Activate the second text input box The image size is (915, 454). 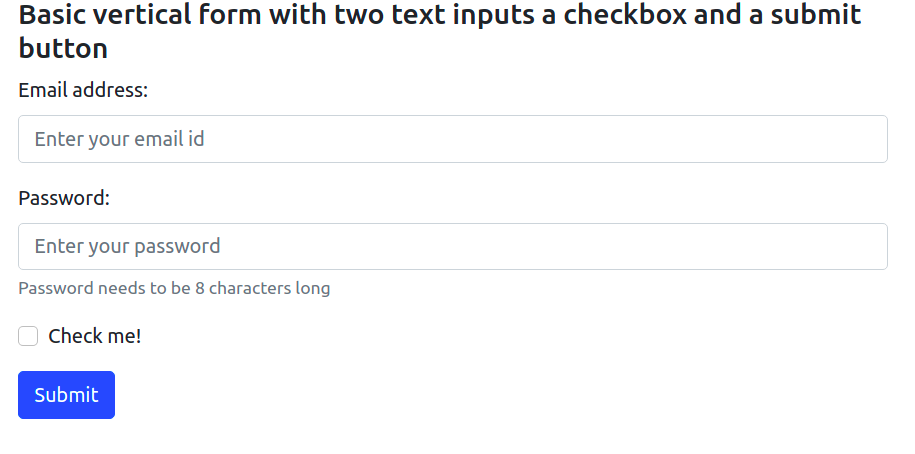pos(452,246)
